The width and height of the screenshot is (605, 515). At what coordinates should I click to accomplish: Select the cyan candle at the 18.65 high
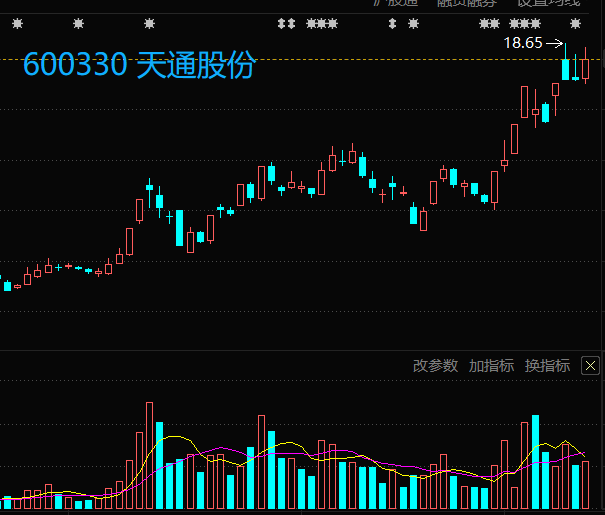(566, 62)
